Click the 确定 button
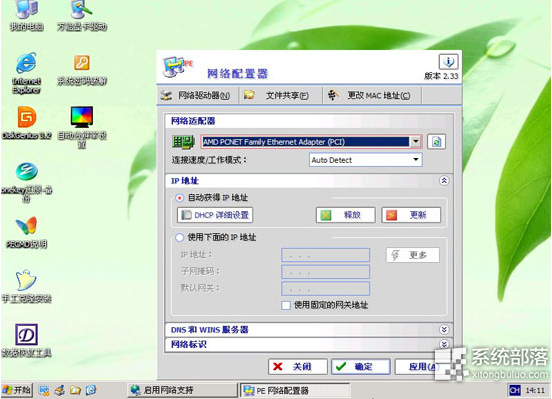This screenshot has width=552, height=399. click(x=361, y=367)
